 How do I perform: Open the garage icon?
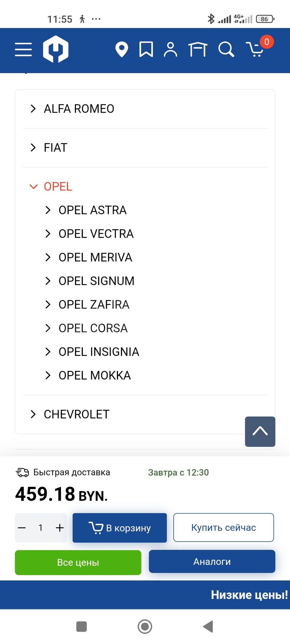coord(198,49)
